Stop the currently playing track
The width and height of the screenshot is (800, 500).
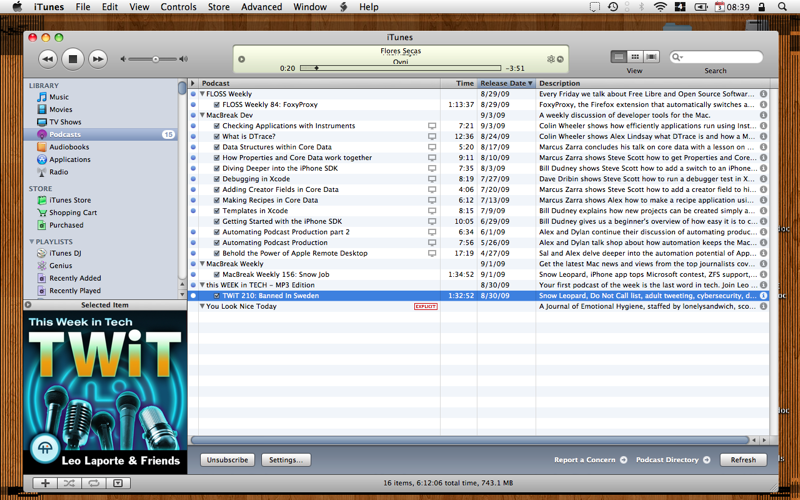[x=73, y=59]
